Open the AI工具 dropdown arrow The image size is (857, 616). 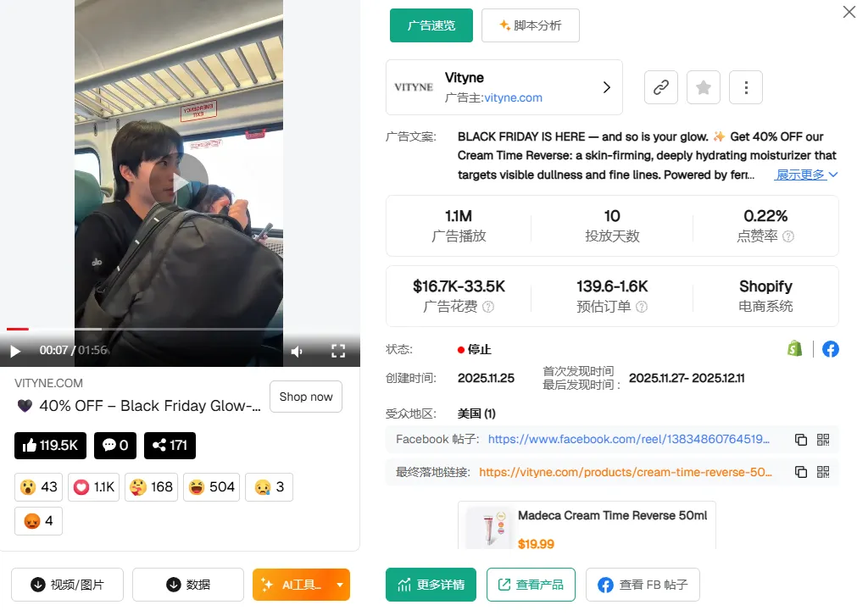339,585
